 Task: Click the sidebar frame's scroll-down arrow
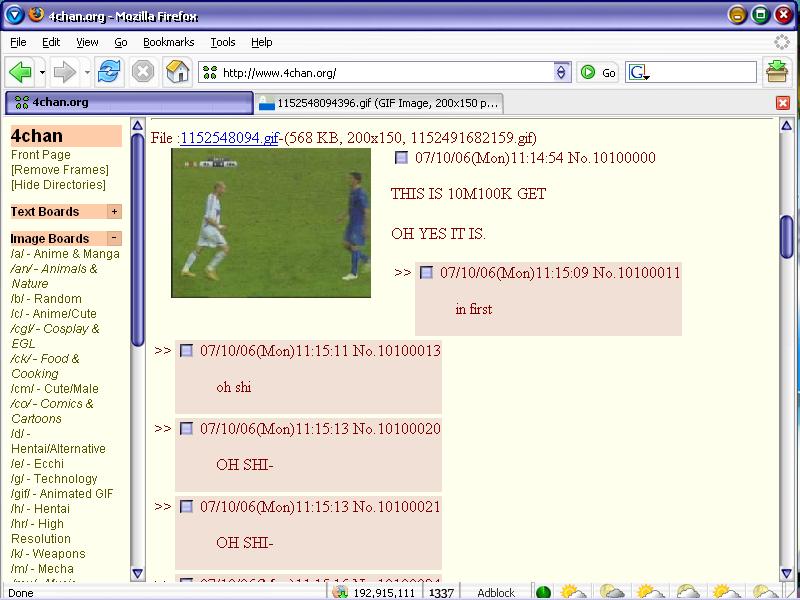pos(137,574)
